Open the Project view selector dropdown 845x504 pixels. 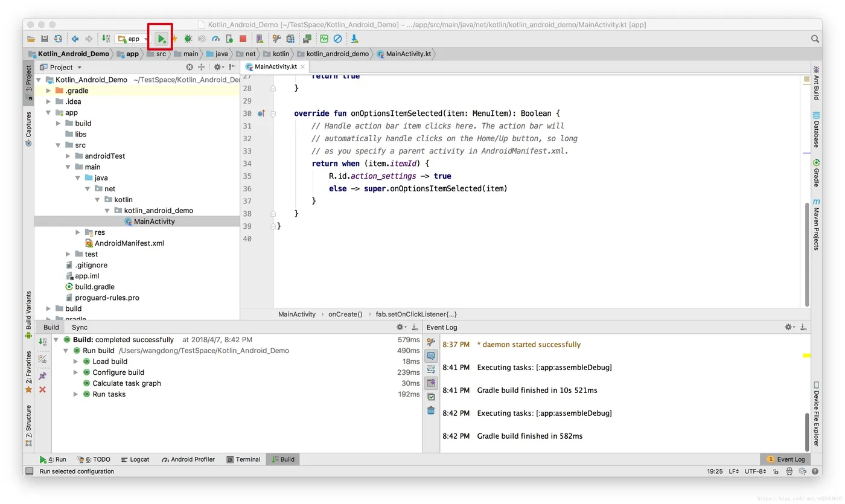tap(61, 67)
